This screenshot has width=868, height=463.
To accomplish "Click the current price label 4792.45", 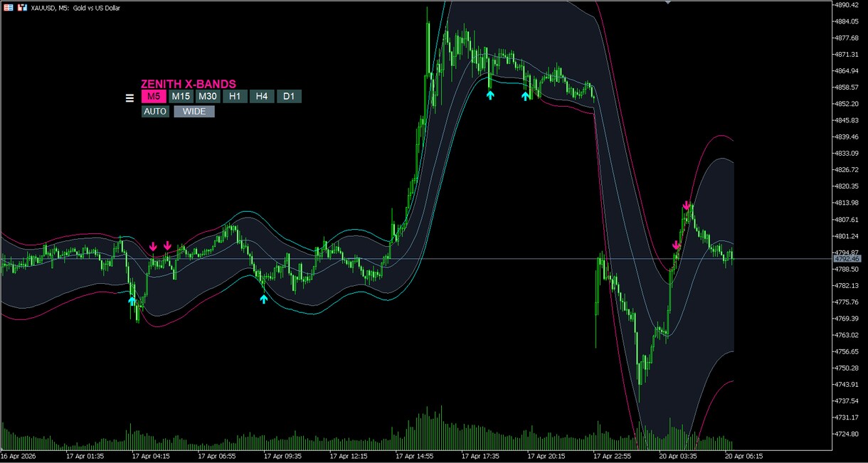I will pos(847,259).
